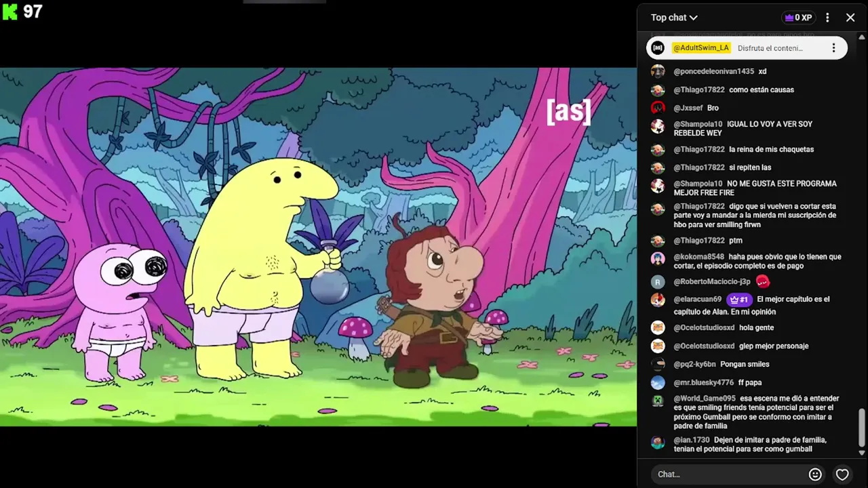This screenshot has width=868, height=488.
Task: Open chat options three-dot menu
Action: tap(827, 18)
